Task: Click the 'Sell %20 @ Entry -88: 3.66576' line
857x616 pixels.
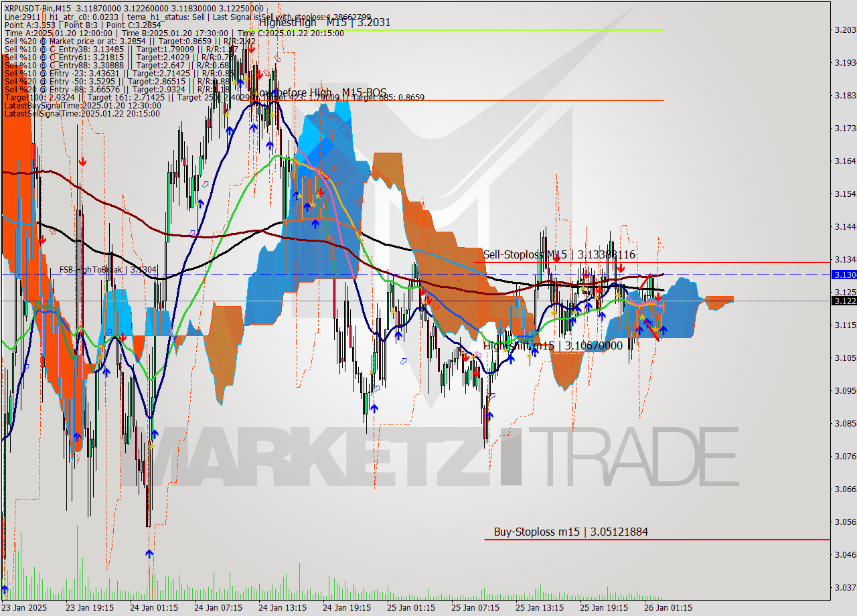Action: 116,90
